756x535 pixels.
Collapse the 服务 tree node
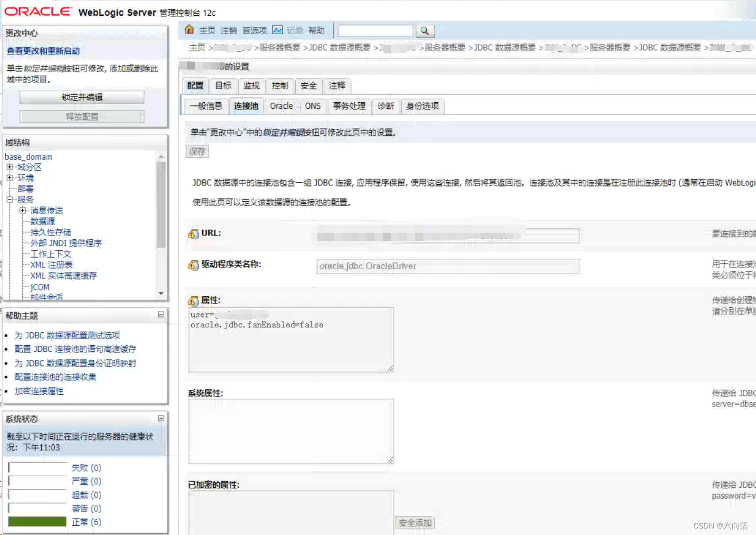pos(9,199)
